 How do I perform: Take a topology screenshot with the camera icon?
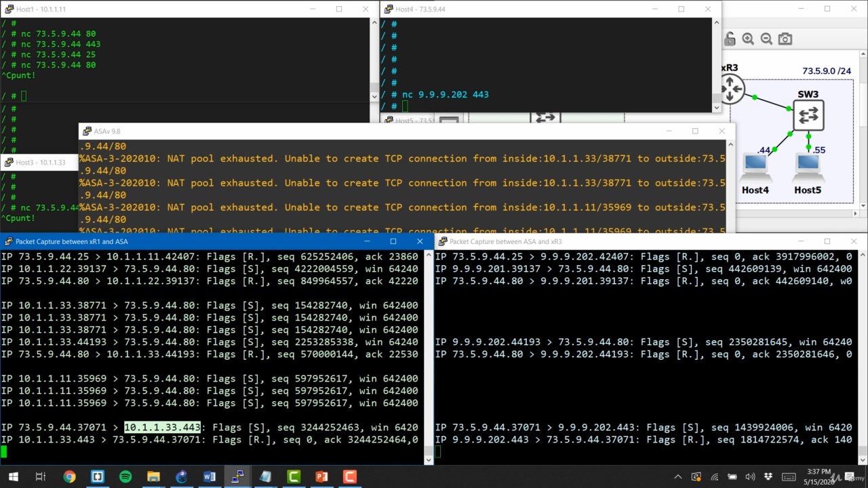785,39
